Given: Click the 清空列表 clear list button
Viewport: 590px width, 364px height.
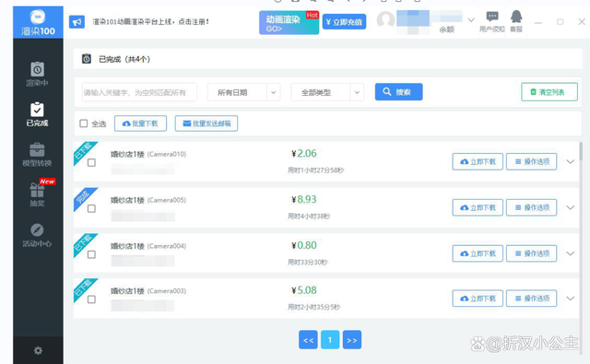Looking at the screenshot, I should [x=549, y=92].
